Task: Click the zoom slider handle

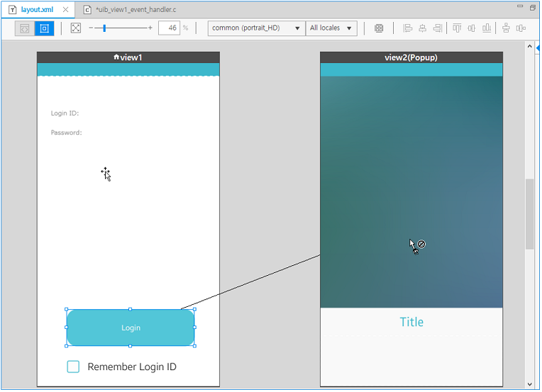Action: click(104, 28)
